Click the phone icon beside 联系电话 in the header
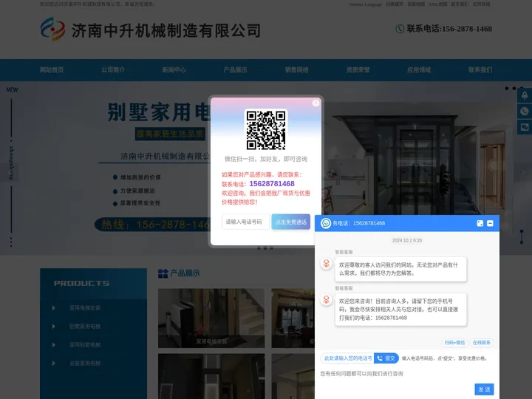532x399 pixels. [x=400, y=29]
